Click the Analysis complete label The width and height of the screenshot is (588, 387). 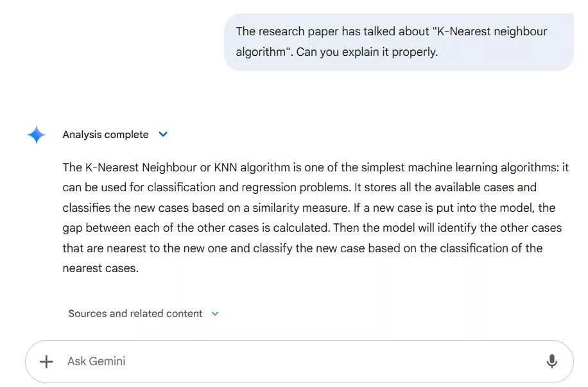[x=105, y=135]
